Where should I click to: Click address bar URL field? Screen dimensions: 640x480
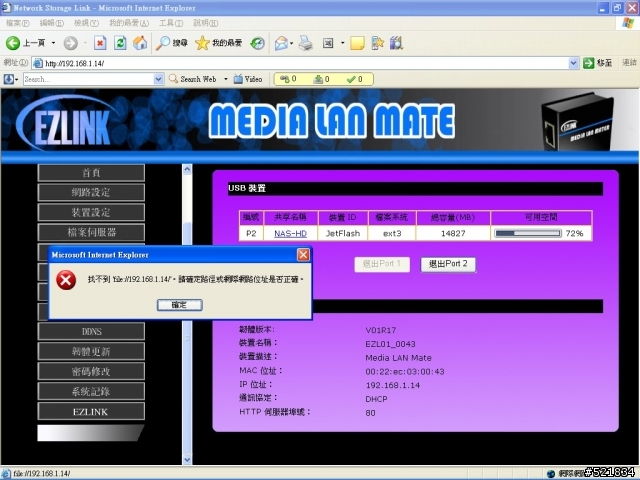click(x=300, y=63)
